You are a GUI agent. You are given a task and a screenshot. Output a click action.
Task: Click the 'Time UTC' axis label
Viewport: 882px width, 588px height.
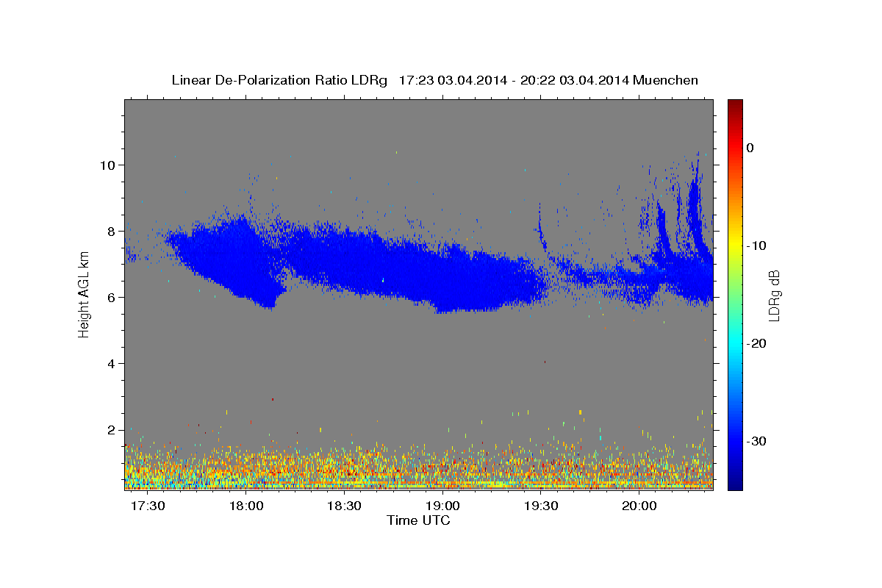click(418, 520)
